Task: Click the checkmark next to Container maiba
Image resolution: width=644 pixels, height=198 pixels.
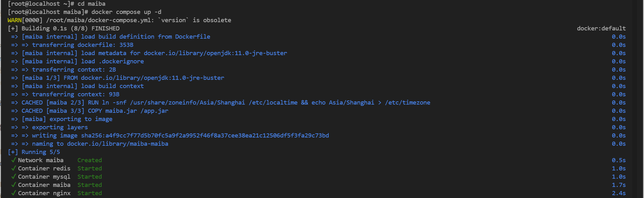Action: [13, 185]
